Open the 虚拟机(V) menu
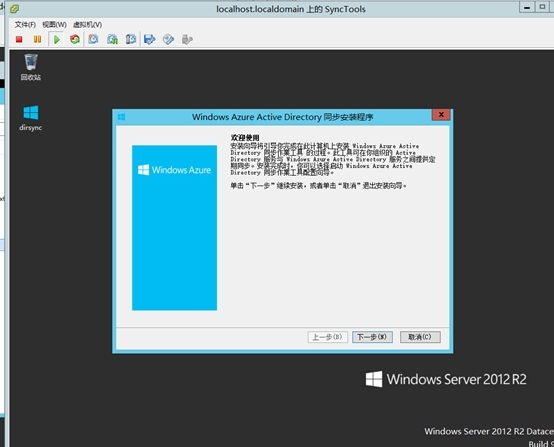The image size is (554, 447). [87, 24]
